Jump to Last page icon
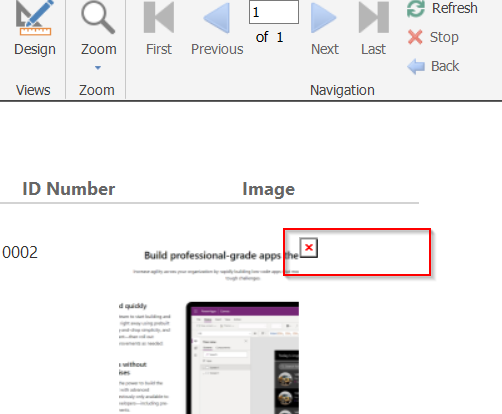 click(374, 17)
